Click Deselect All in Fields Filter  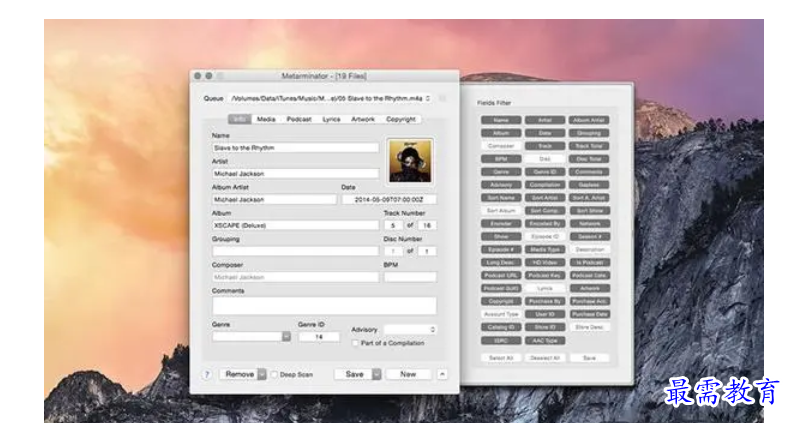click(545, 357)
